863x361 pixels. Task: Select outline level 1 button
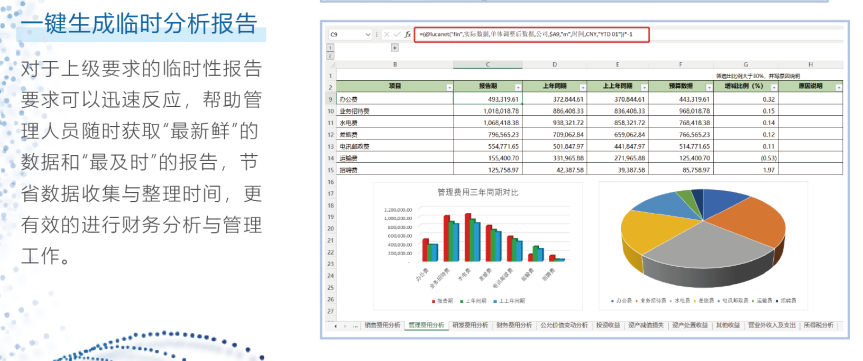pyautogui.click(x=330, y=48)
